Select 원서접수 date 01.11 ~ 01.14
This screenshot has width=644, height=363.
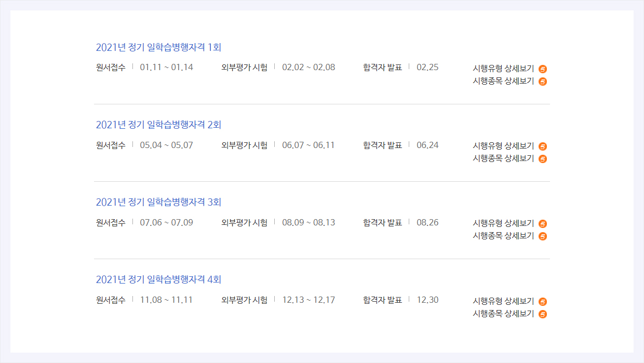pyautogui.click(x=167, y=67)
